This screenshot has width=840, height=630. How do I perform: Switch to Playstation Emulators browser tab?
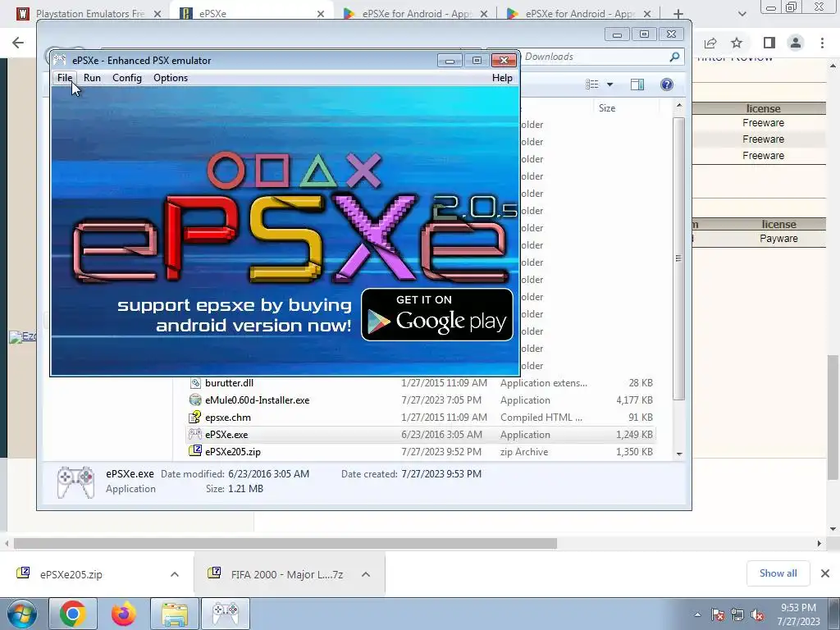[90, 13]
